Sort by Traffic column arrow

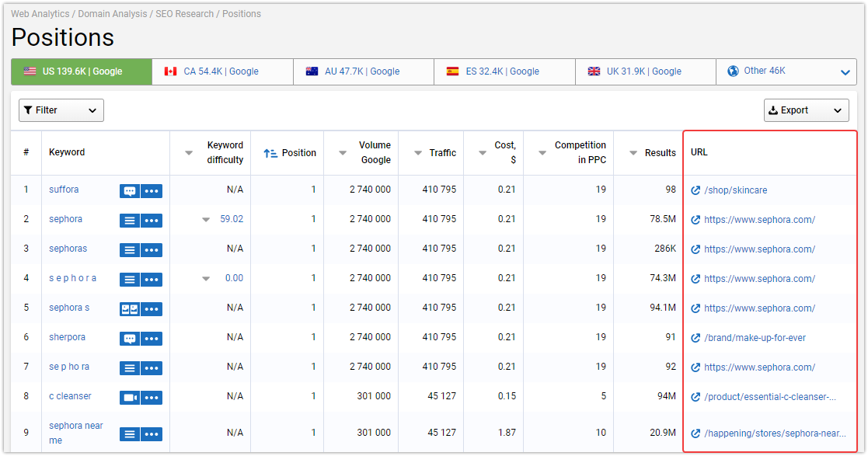tap(418, 153)
